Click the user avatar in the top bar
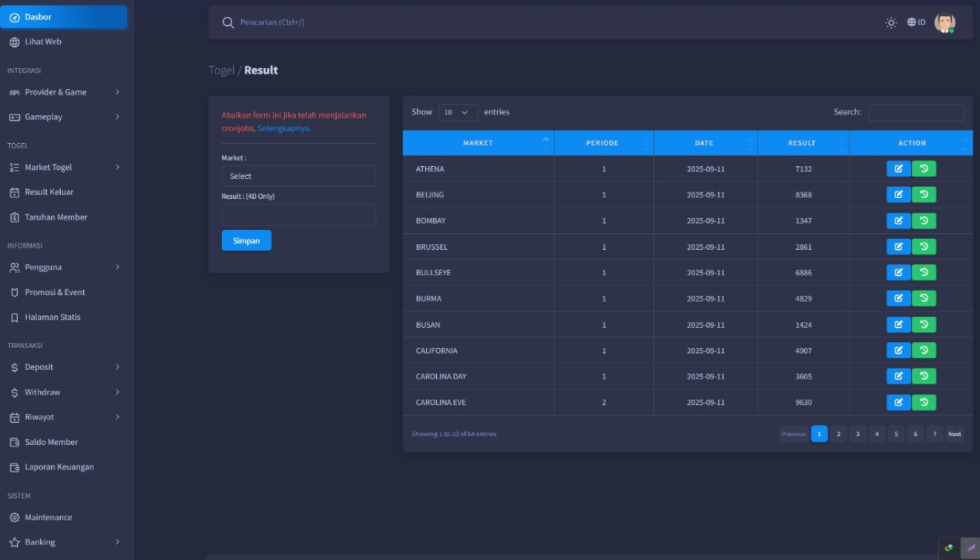 click(944, 22)
